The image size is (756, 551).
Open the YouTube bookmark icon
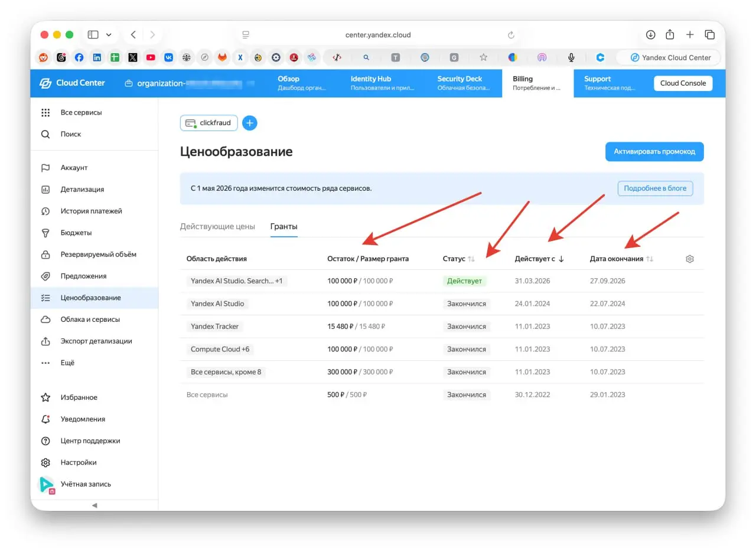pos(151,57)
